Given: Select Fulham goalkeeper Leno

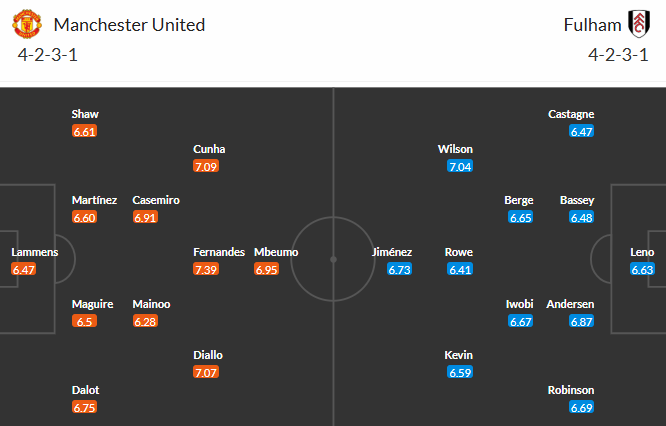Looking at the screenshot, I should coord(641,252).
